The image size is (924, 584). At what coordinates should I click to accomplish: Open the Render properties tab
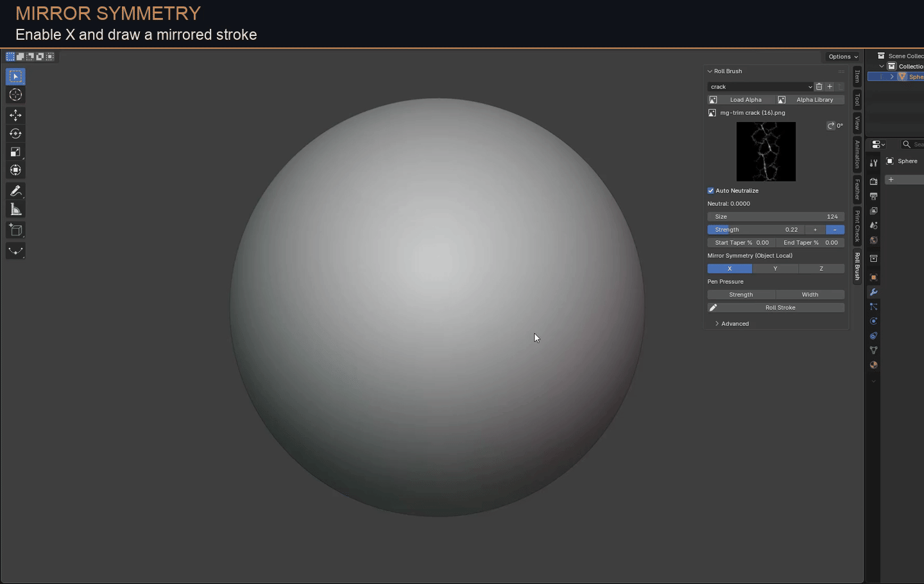click(873, 182)
